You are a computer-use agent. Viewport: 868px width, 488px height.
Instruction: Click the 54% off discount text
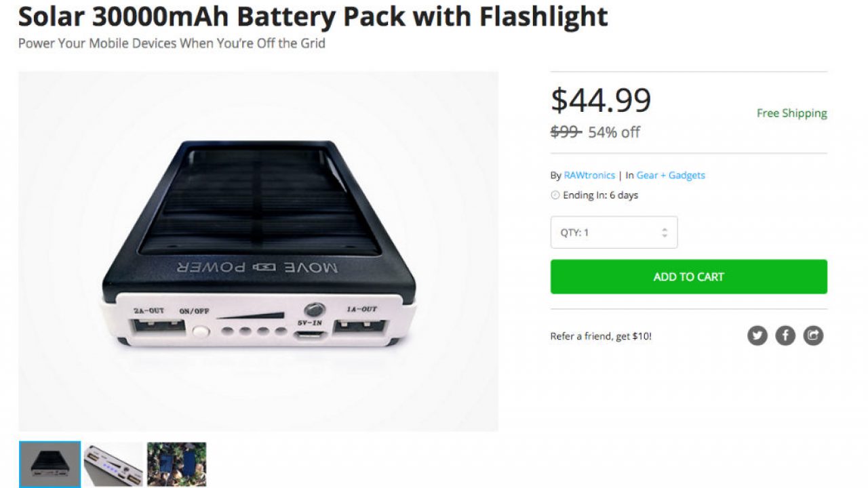(614, 132)
